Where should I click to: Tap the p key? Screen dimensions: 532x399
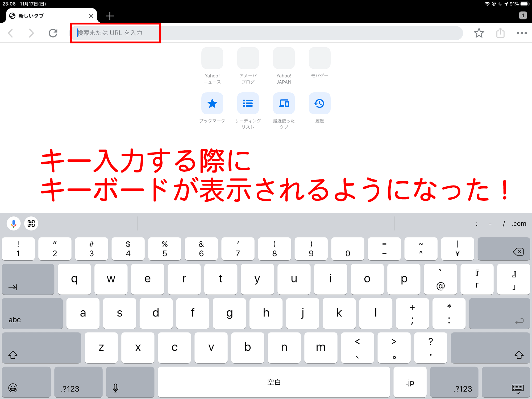click(x=404, y=279)
